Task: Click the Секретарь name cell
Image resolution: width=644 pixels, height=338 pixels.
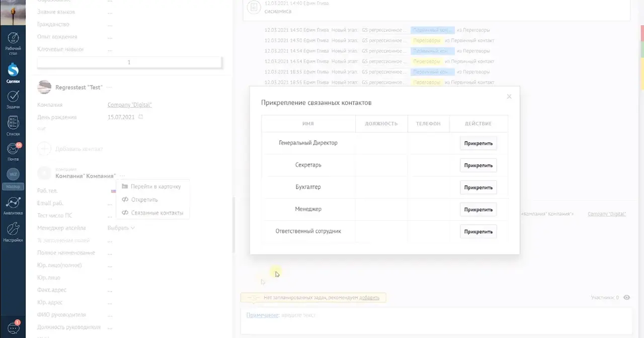Action: pyautogui.click(x=308, y=165)
